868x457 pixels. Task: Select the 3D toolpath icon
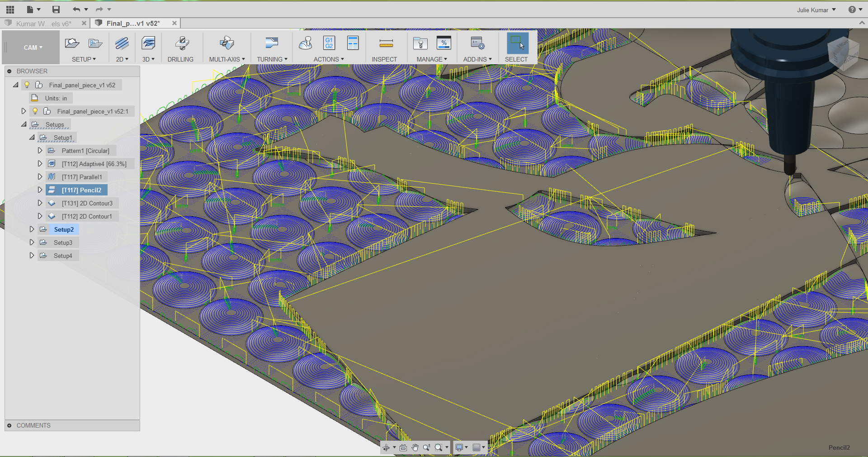(148, 43)
